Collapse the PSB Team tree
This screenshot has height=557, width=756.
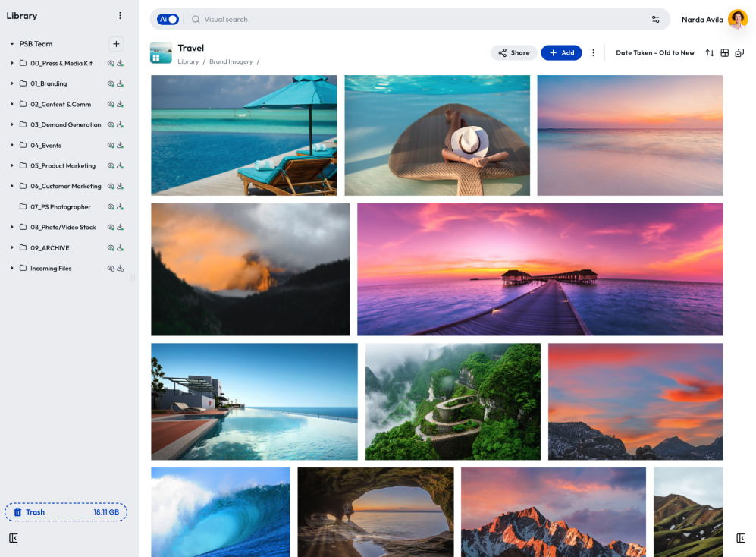click(12, 44)
